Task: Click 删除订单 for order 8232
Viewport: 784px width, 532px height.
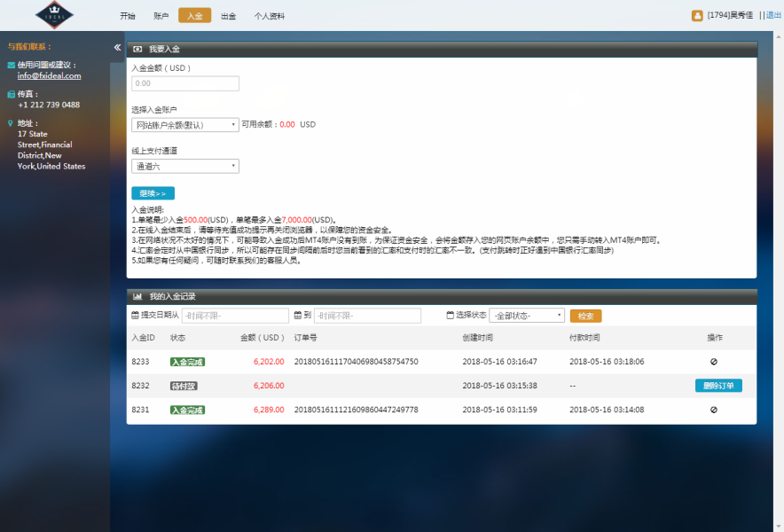Action: pyautogui.click(x=718, y=386)
